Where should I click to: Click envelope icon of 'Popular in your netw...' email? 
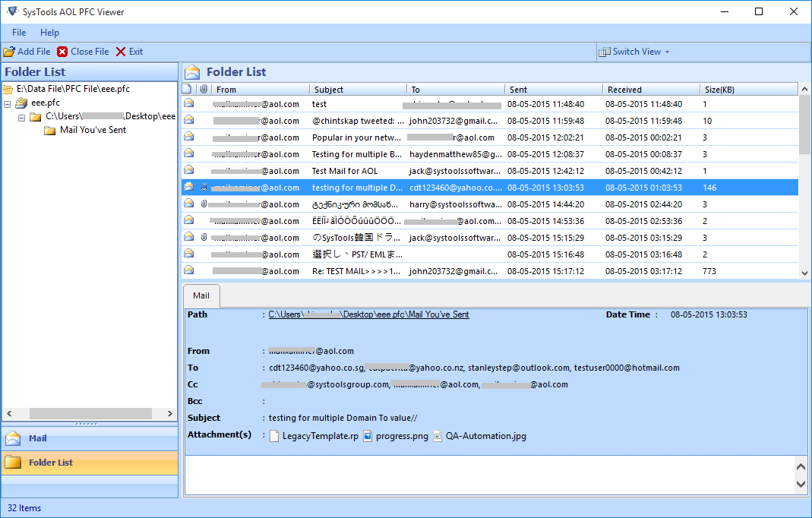point(189,136)
